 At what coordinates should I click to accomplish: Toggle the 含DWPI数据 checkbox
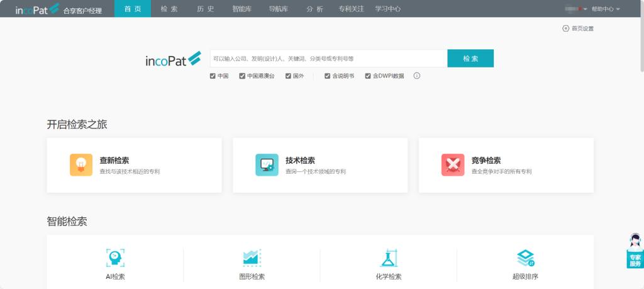coord(368,76)
